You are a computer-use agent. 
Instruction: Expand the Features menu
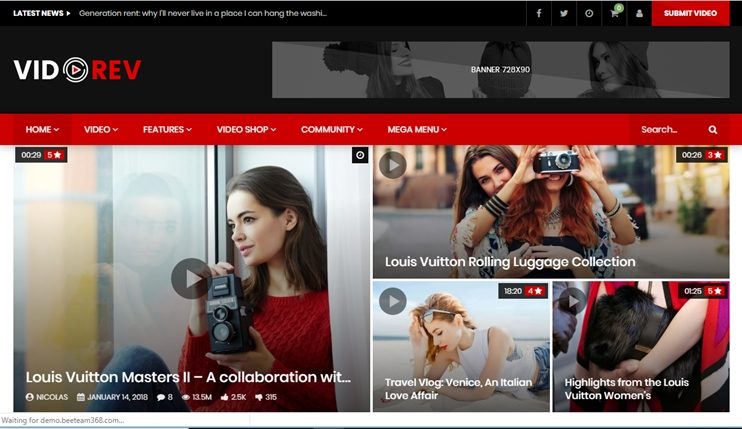(167, 129)
